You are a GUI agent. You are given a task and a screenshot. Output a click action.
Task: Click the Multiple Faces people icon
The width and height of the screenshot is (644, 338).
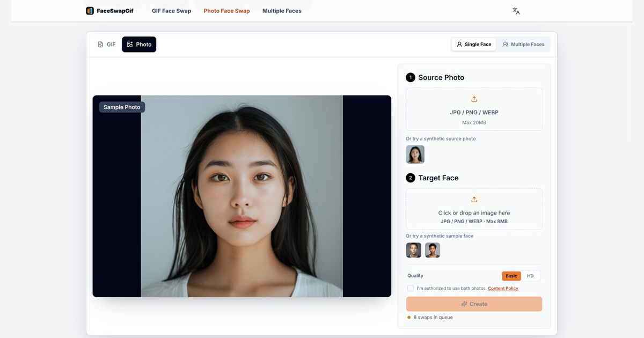[506, 45]
